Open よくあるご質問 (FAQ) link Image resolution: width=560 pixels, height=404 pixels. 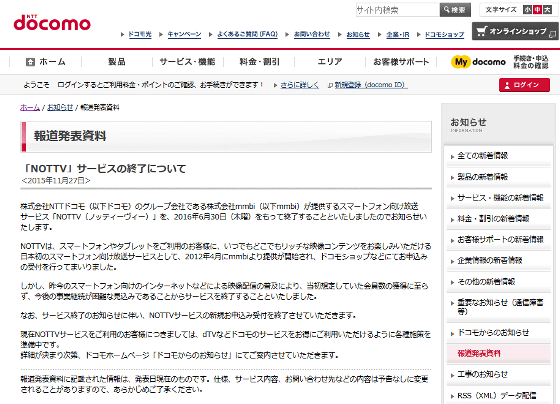[x=247, y=34]
